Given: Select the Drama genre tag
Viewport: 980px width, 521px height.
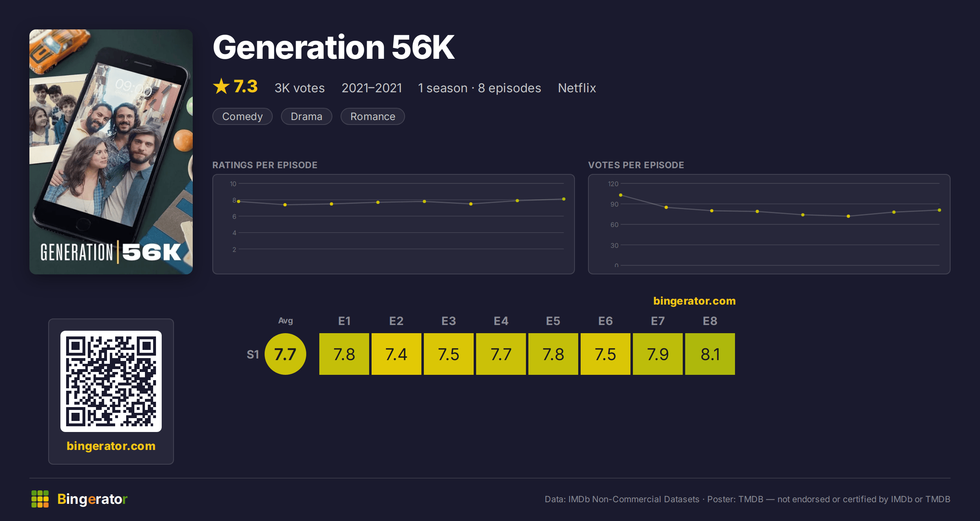Looking at the screenshot, I should pyautogui.click(x=307, y=116).
